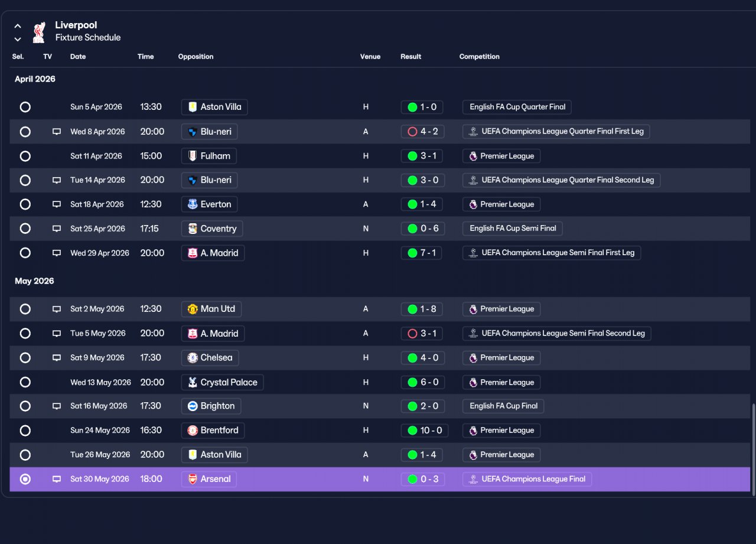Click Premier League logo on Fulham row
This screenshot has height=544, width=756.
coord(473,156)
